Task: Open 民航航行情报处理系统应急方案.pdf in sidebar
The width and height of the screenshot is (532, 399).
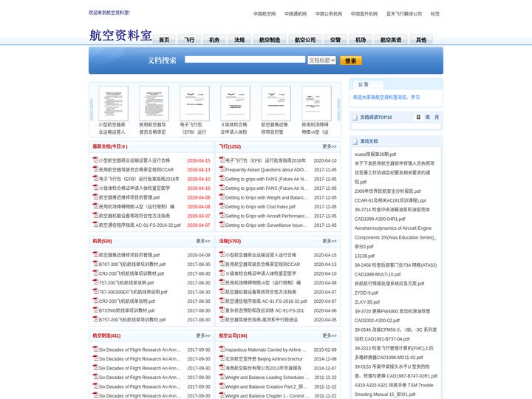Action: (389, 283)
